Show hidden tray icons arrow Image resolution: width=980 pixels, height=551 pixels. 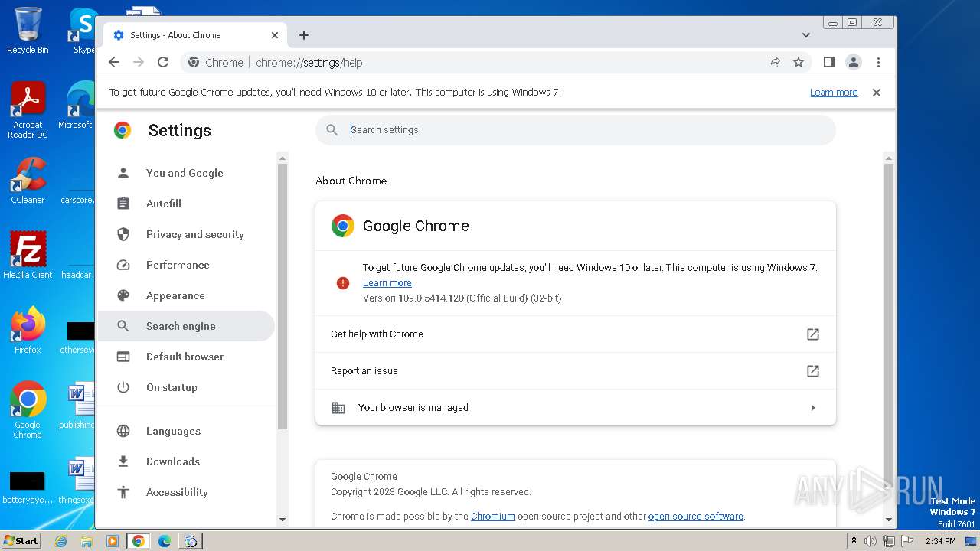(854, 541)
